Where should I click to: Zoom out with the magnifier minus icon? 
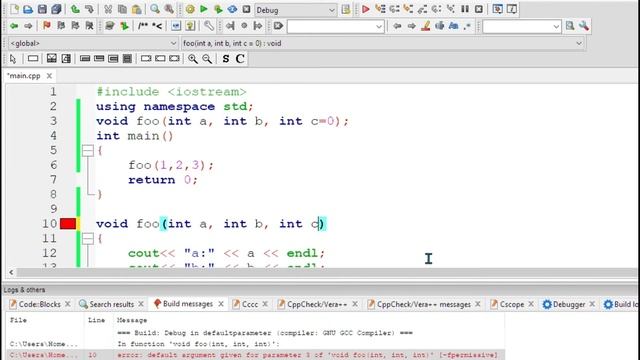[207, 59]
